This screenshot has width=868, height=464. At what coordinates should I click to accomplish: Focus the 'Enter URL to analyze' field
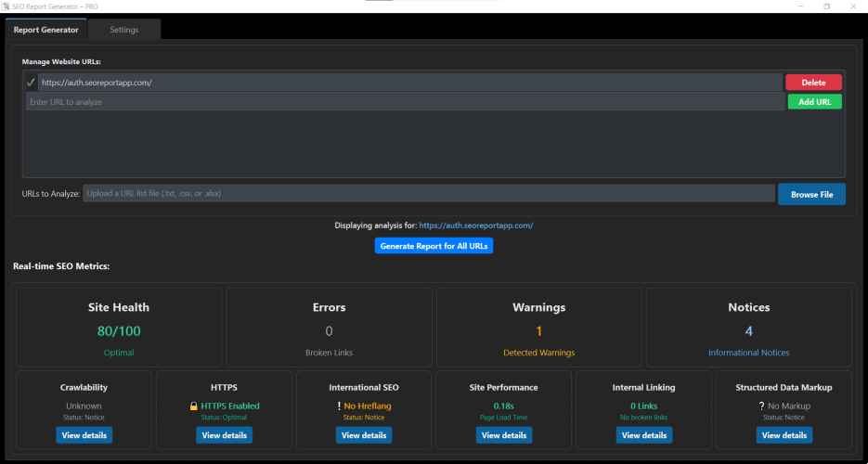click(405, 102)
